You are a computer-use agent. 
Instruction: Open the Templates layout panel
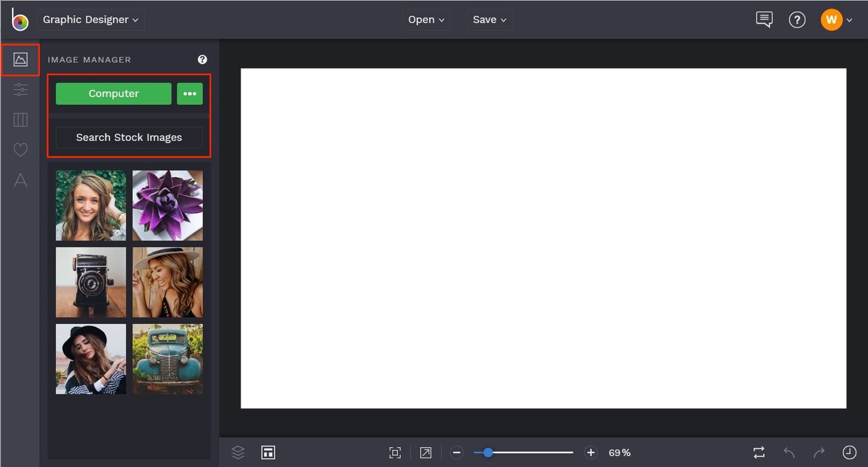(x=20, y=119)
